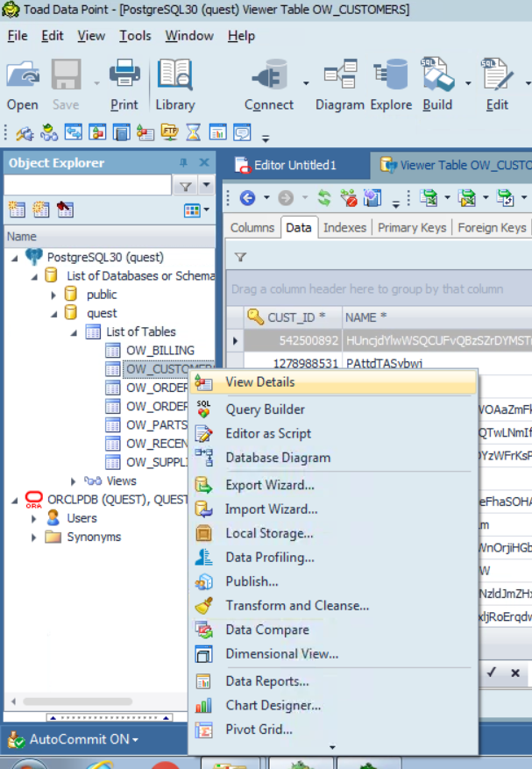Screen dimensions: 532x769
Task: Expand more context menu items via bottom arrow
Action: 333,747
